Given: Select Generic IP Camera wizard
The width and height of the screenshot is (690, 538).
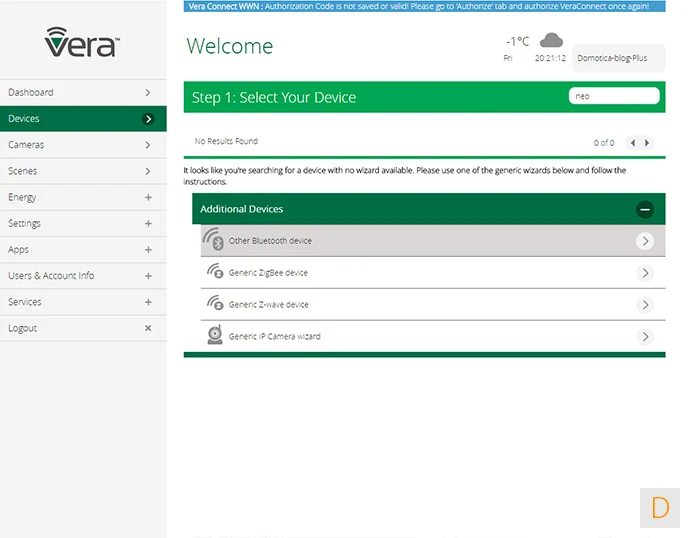Looking at the screenshot, I should pyautogui.click(x=433, y=337).
